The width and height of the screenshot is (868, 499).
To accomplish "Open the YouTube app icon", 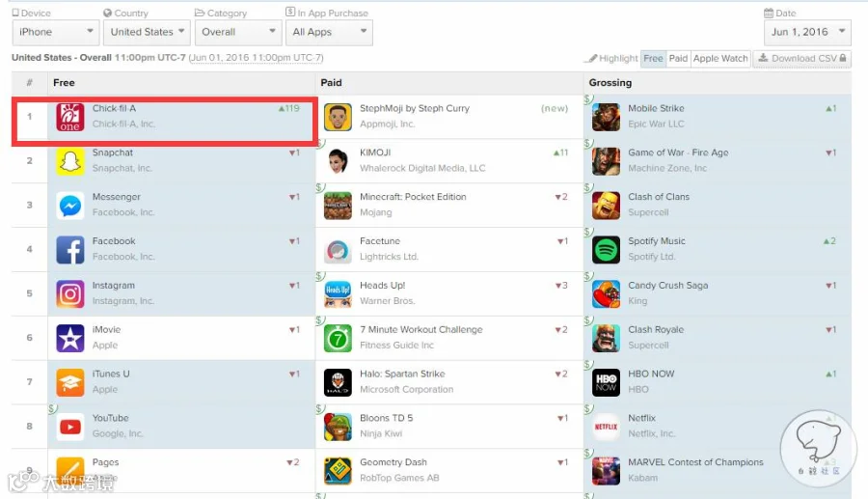I will pos(69,427).
